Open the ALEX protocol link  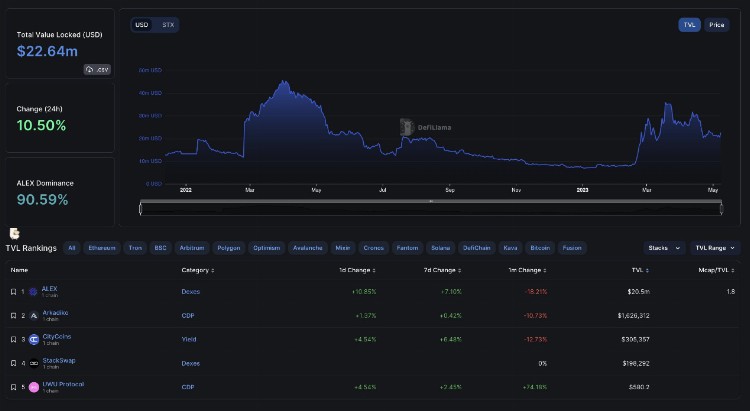(x=49, y=289)
